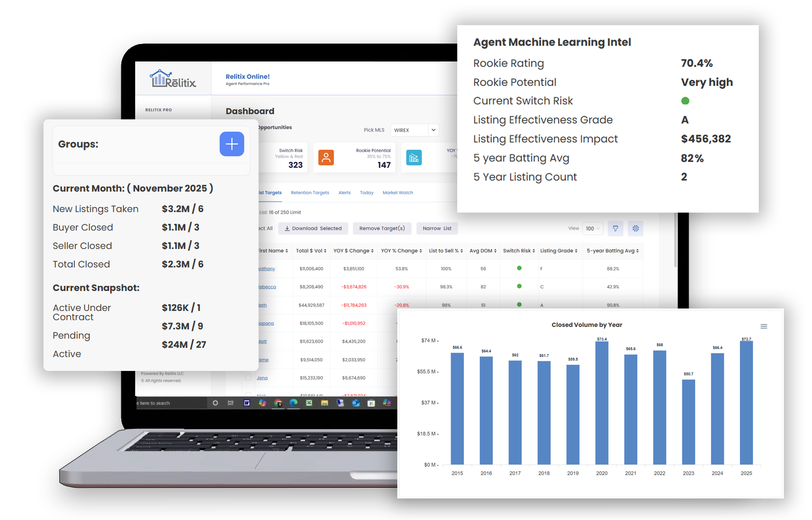
Task: Click the 2023 bar in Closed Volume chart
Action: pos(689,422)
